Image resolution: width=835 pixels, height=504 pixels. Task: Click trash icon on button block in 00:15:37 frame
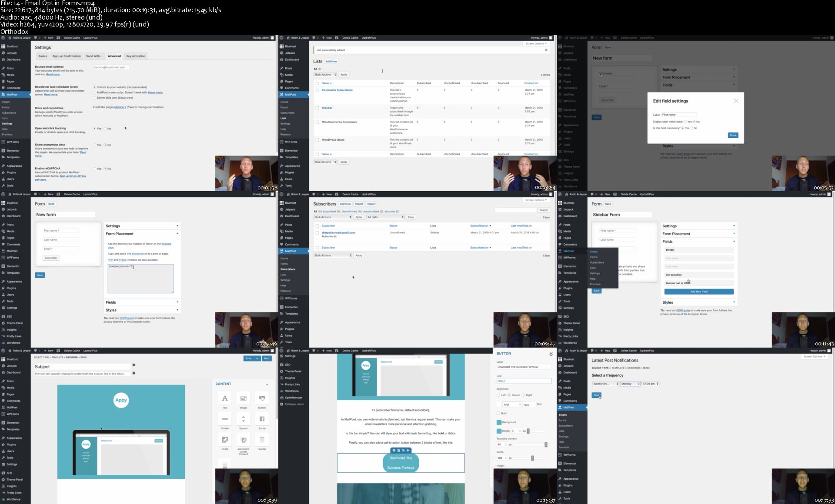click(x=398, y=451)
